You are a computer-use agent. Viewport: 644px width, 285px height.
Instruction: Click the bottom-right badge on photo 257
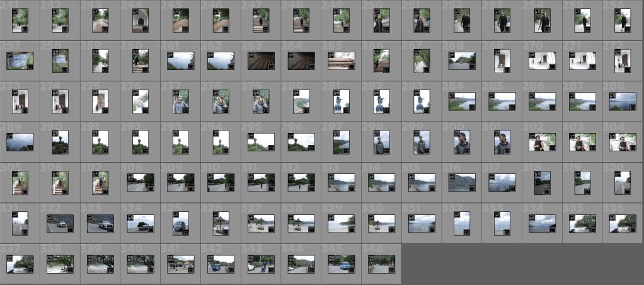[30, 66]
